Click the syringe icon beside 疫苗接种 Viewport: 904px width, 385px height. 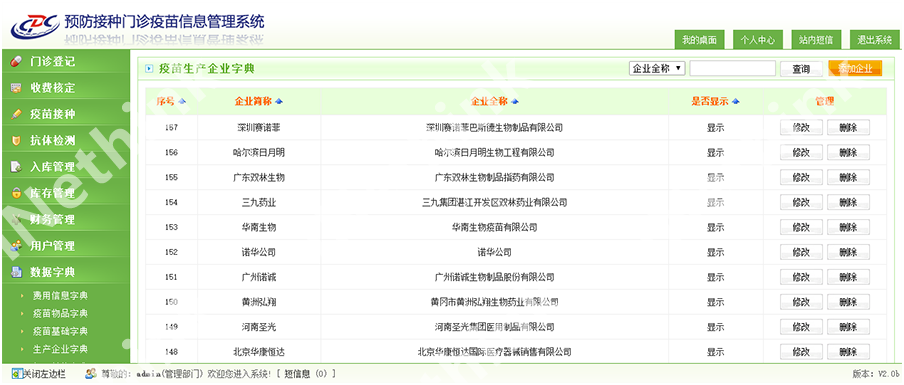16,114
